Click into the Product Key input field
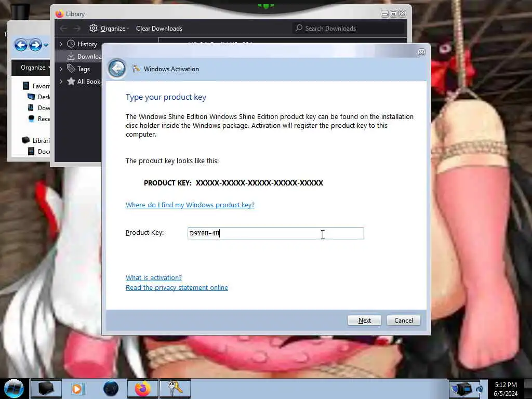 [x=275, y=233]
